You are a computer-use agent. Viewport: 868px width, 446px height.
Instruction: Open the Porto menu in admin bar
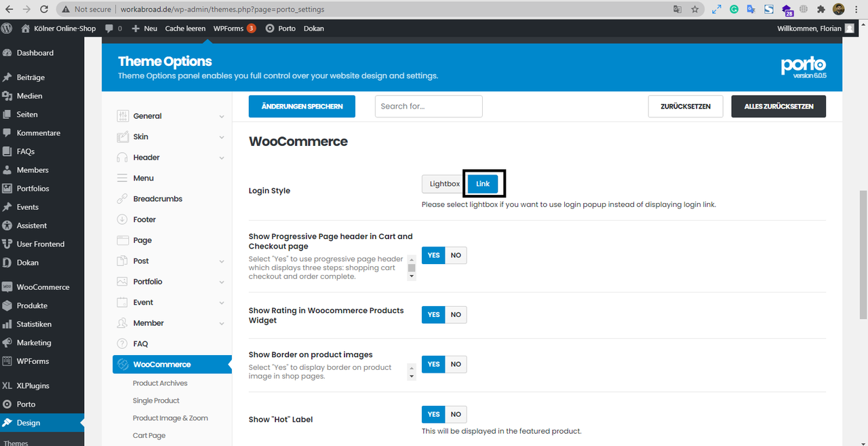(x=280, y=29)
